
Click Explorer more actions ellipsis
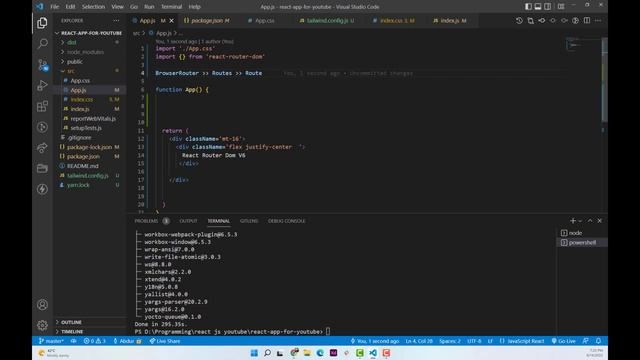pyautogui.click(x=116, y=20)
